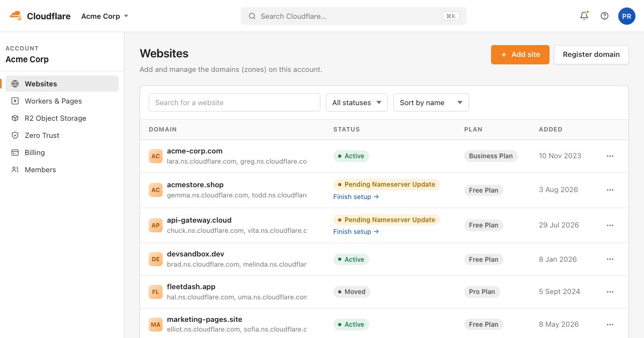Click the Cloudflare logo

(x=40, y=16)
